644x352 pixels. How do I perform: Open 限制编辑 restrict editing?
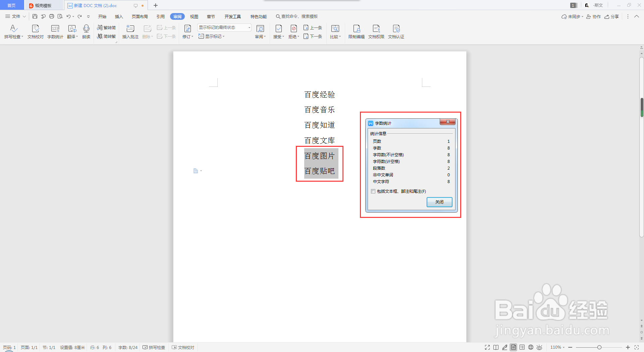(x=356, y=32)
